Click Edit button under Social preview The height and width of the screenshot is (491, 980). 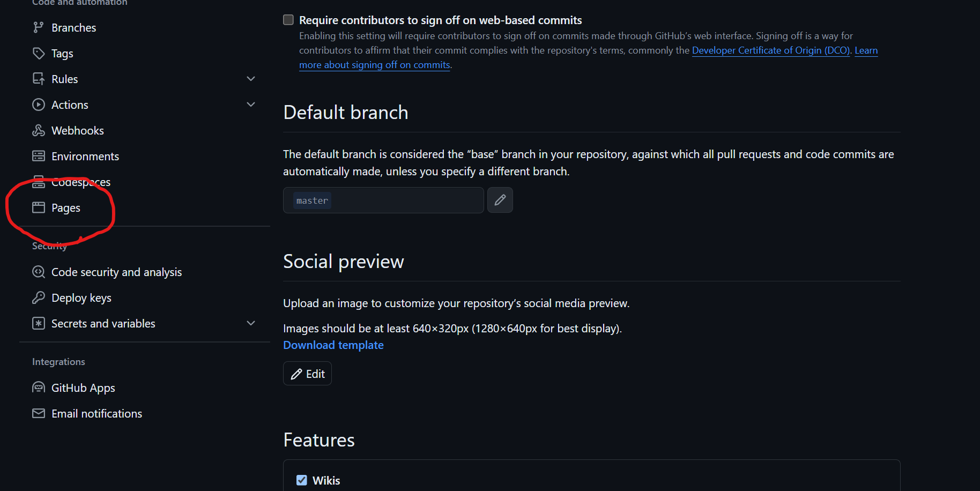coord(307,374)
